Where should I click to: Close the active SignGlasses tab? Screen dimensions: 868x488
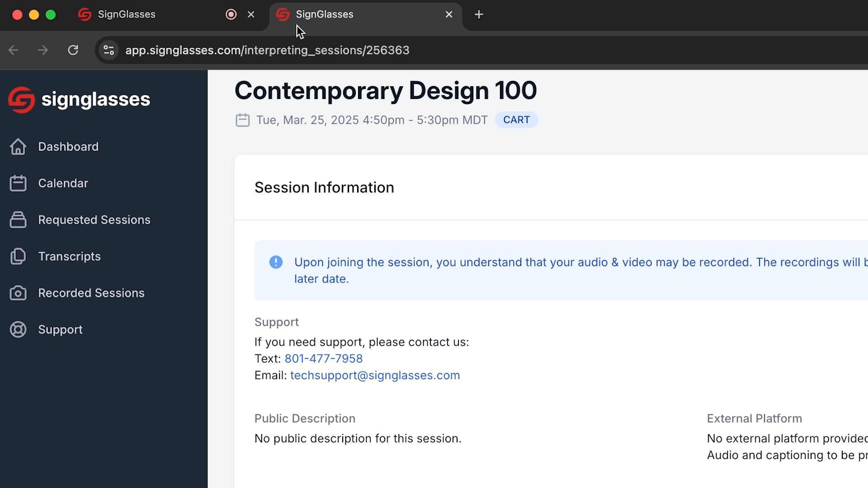coord(449,14)
